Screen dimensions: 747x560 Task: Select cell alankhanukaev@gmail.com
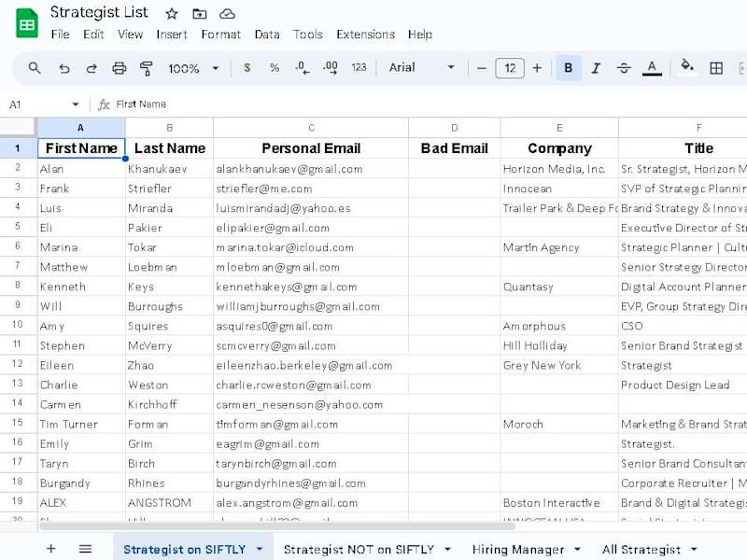(311, 169)
